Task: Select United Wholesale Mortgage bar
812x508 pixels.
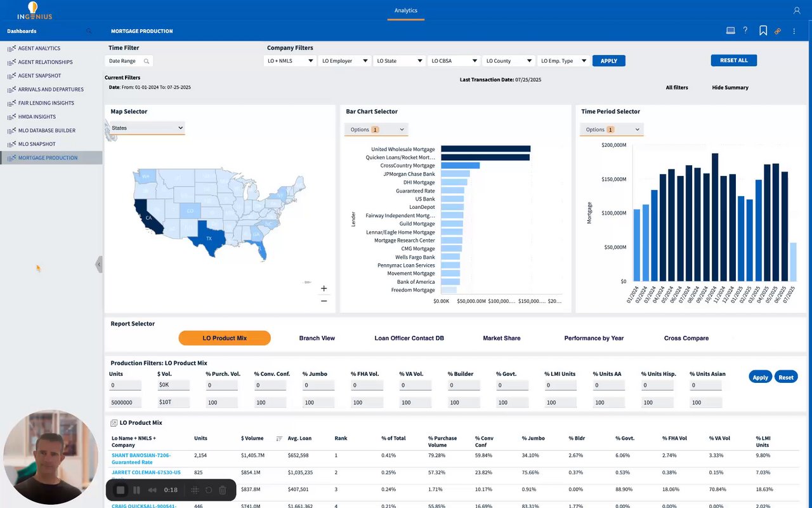Action: pyautogui.click(x=486, y=149)
